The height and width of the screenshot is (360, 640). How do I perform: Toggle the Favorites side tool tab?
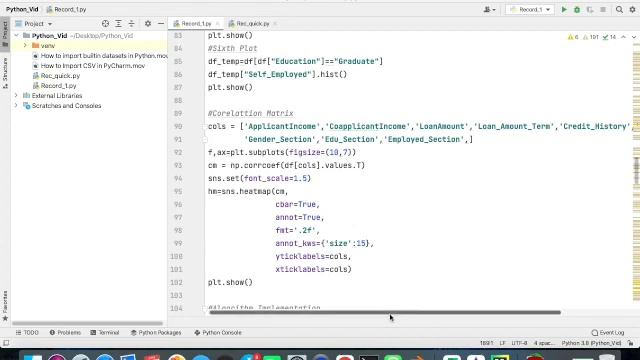5,306
